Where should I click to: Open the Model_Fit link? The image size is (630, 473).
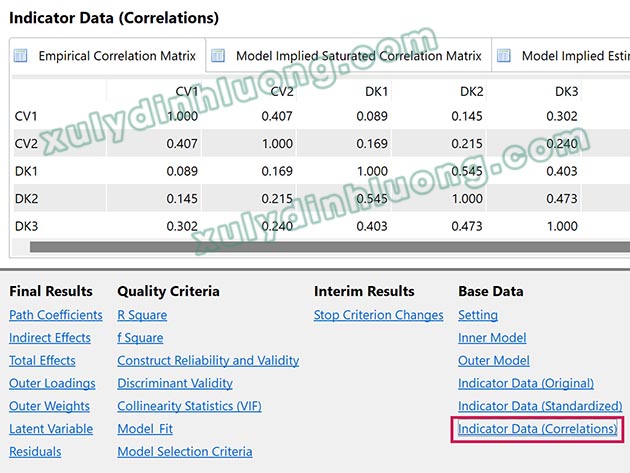(145, 429)
